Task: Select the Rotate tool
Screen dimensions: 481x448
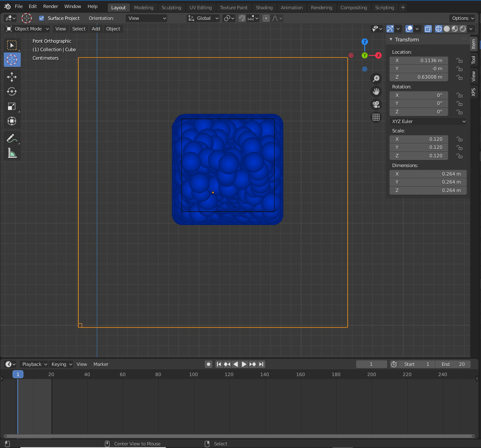Action: 12,91
